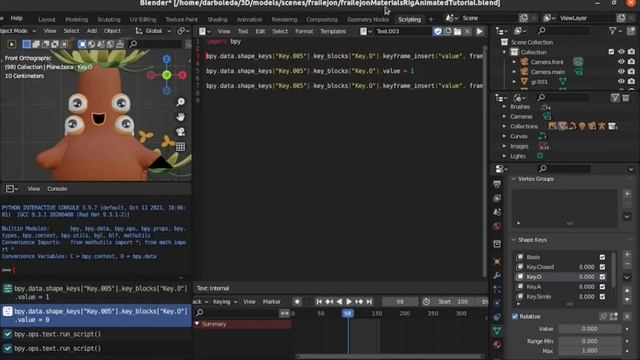
Task: Open the modifiers wrench properties tab
Action: [497, 276]
